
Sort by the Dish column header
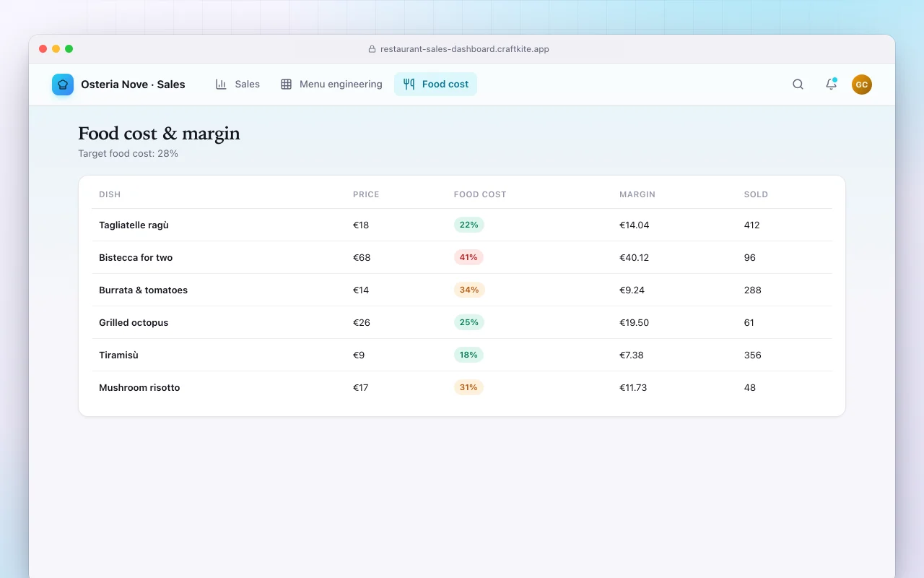pyautogui.click(x=110, y=194)
